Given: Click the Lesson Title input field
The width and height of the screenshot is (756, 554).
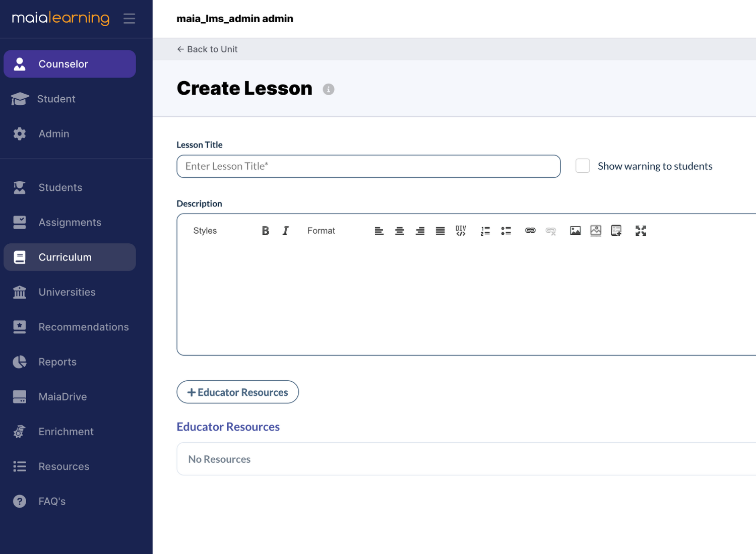Looking at the screenshot, I should 368,166.
